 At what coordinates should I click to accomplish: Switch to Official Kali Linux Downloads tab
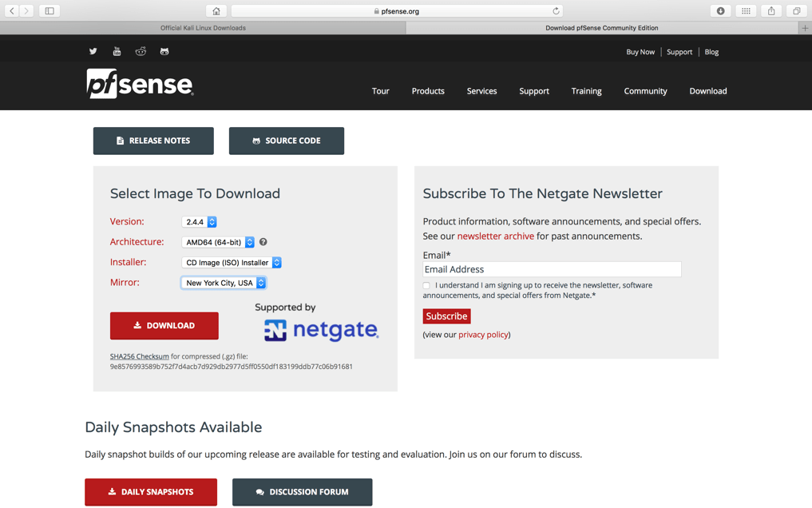[x=203, y=28]
